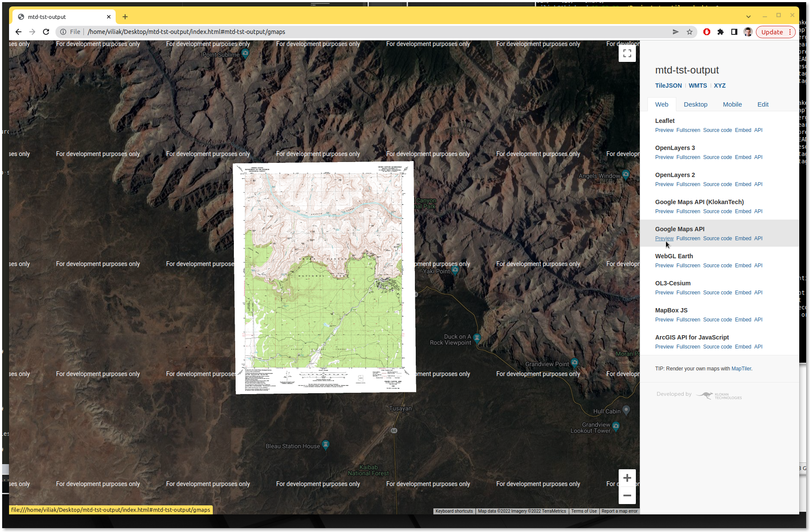This screenshot has height=532, width=810.
Task: Open the Edit tab
Action: coord(763,104)
